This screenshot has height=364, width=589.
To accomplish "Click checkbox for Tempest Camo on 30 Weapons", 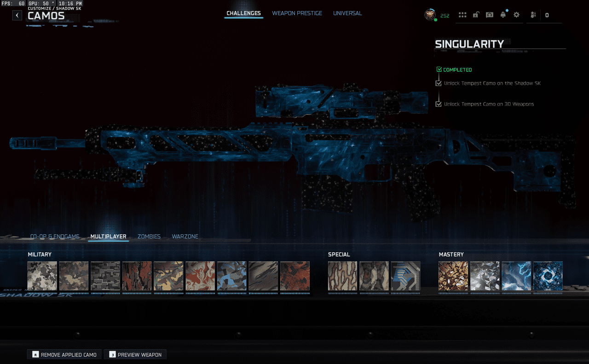I will 439,104.
